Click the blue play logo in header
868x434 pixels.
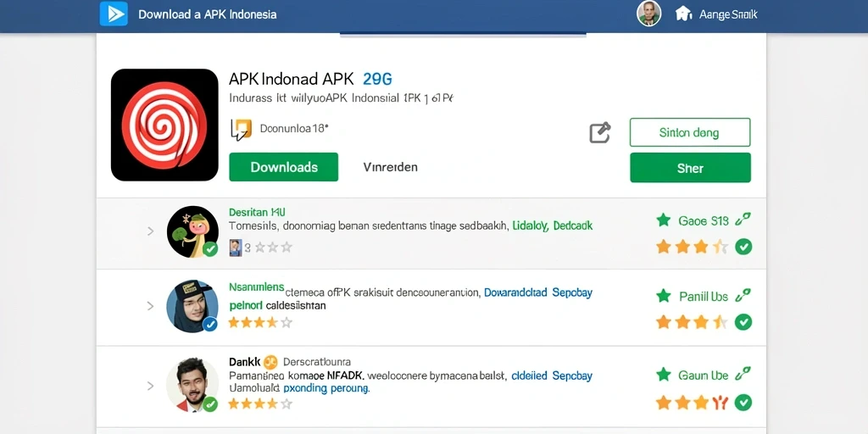coord(114,14)
